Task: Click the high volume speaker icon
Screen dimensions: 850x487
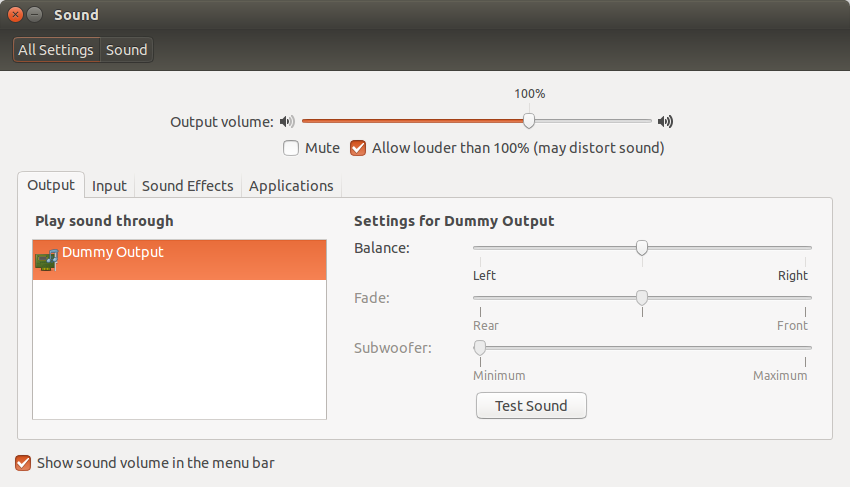Action: point(665,121)
